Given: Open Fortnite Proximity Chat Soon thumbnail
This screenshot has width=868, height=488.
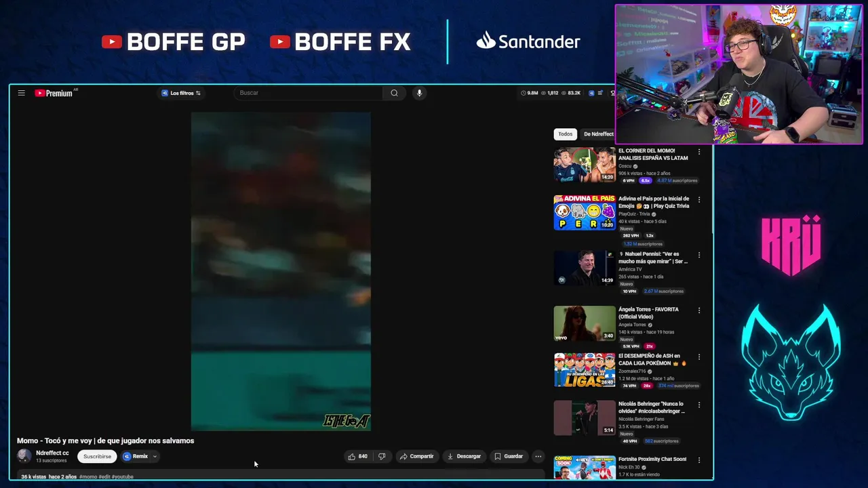Looking at the screenshot, I should coord(585,468).
